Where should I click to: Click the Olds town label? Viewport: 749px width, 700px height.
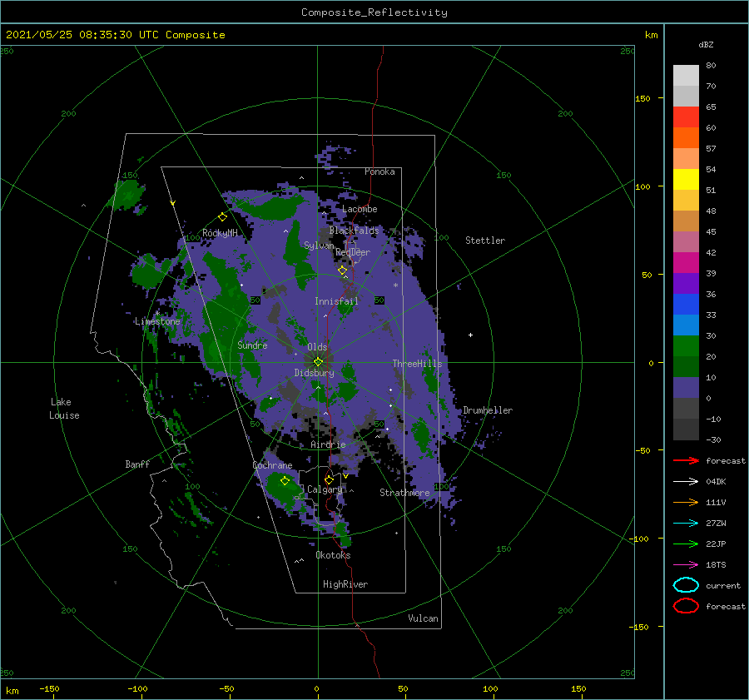[317, 347]
